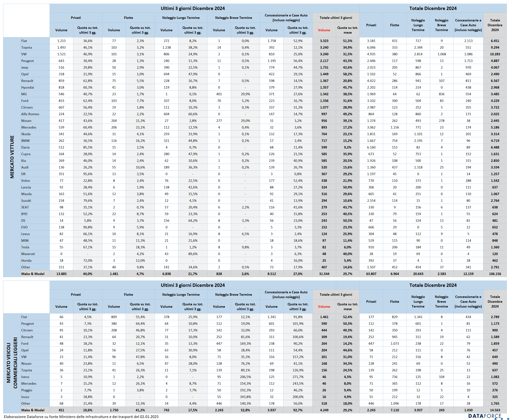The width and height of the screenshot is (510, 420).
Task: Click the 271,7% Iveco dealer share
Action: [x=298, y=377]
